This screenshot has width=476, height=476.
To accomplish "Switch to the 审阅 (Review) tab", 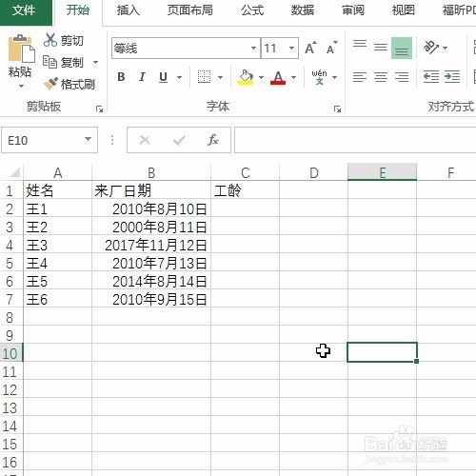I will pyautogui.click(x=353, y=10).
